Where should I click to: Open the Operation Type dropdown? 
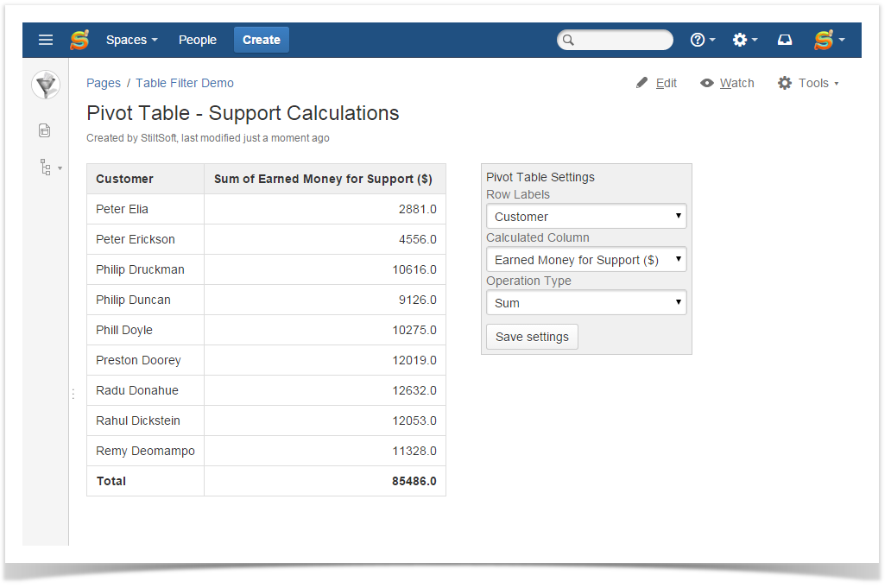(x=586, y=303)
